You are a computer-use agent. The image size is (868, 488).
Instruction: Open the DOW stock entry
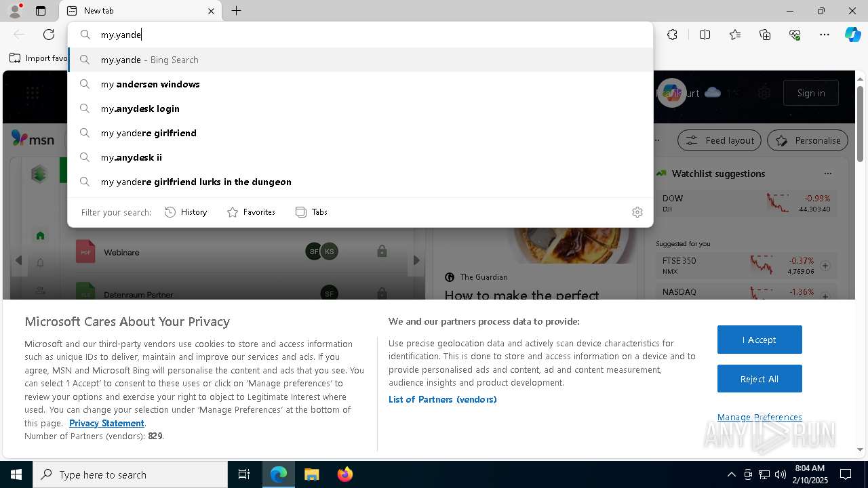[x=746, y=203]
